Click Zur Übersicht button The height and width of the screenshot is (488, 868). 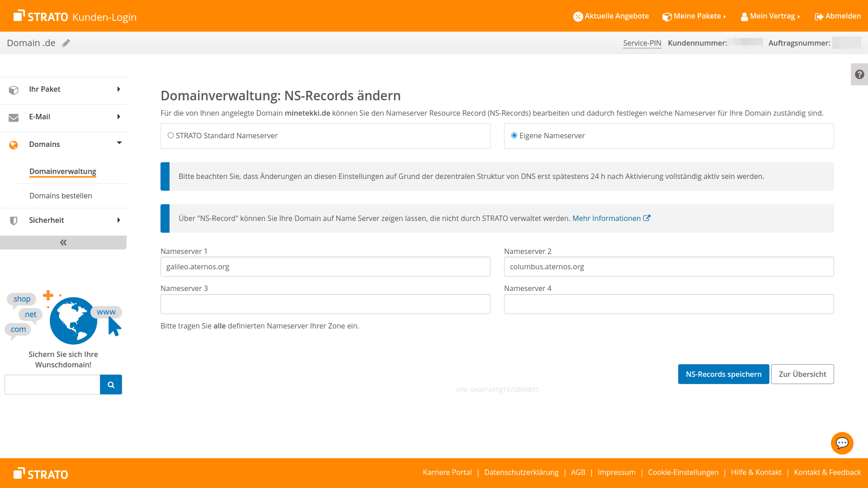point(802,374)
